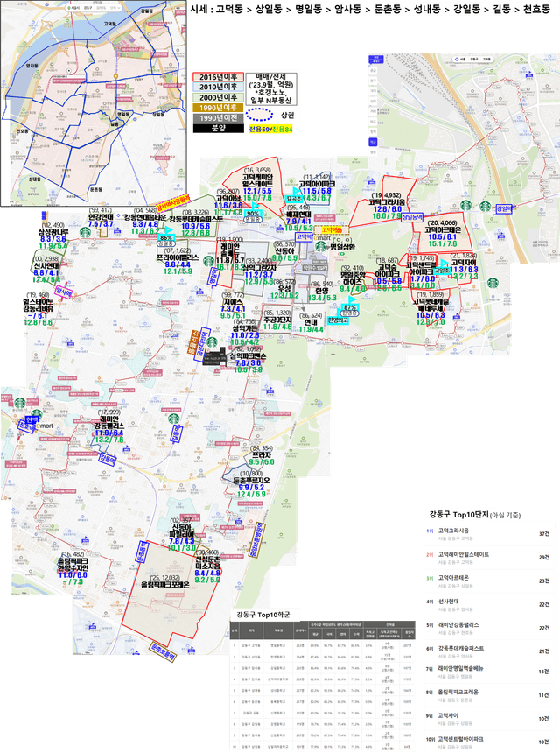This screenshot has width=560, height=753.
Task: Click the 강동롯데캐슬퍼스트 label on map
Action: (195, 219)
